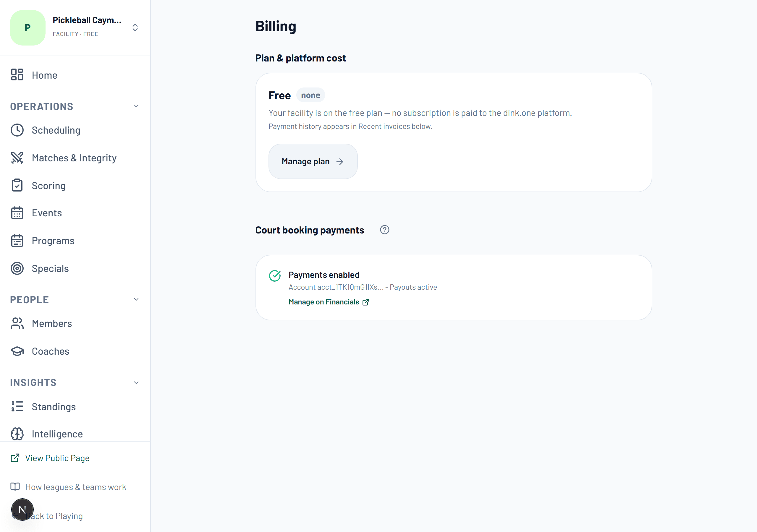This screenshot has width=757, height=532.
Task: Click the Programs calendar icon
Action: click(17, 241)
